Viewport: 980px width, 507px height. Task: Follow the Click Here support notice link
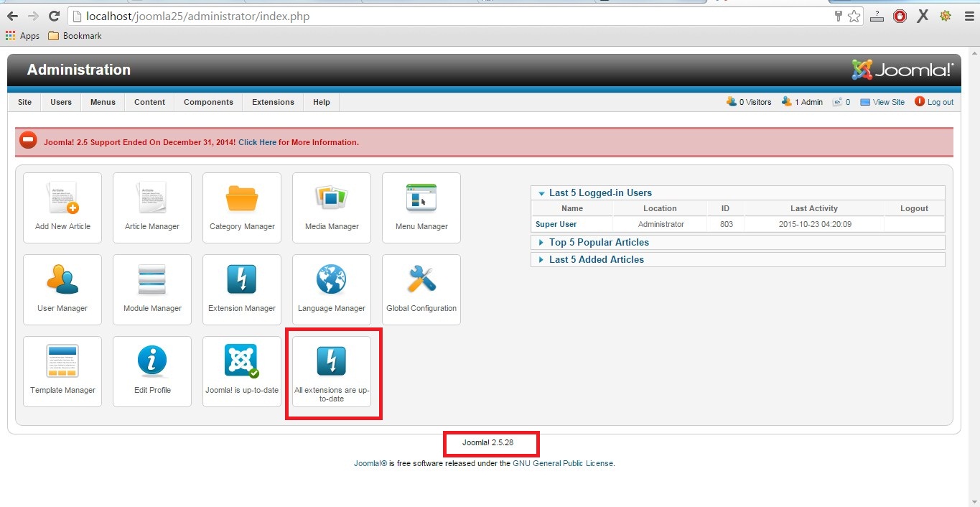click(257, 142)
